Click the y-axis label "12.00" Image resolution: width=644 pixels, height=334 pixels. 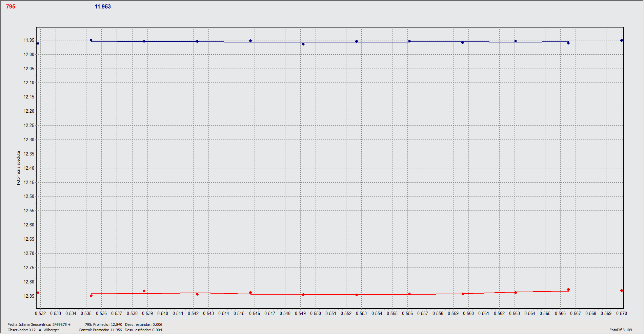29,54
